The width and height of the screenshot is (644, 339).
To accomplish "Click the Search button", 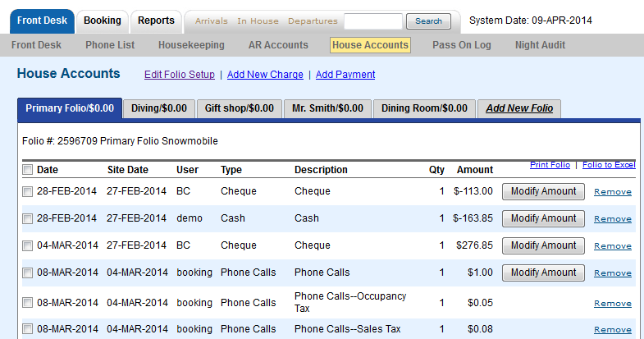I will pos(428,21).
